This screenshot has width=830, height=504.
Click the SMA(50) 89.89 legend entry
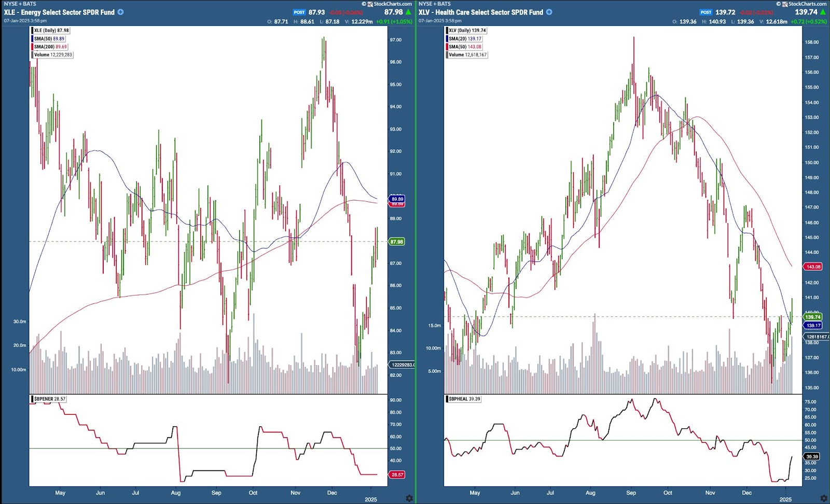(x=49, y=38)
